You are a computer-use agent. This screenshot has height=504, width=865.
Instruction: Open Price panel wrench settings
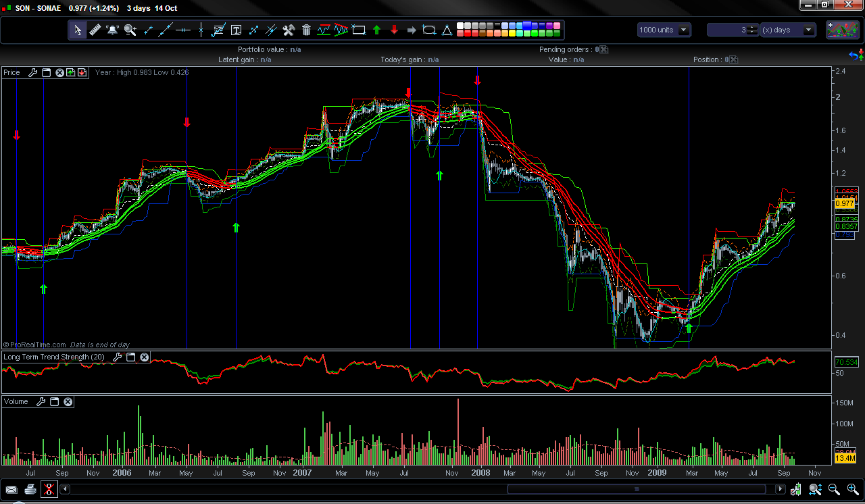[x=33, y=73]
